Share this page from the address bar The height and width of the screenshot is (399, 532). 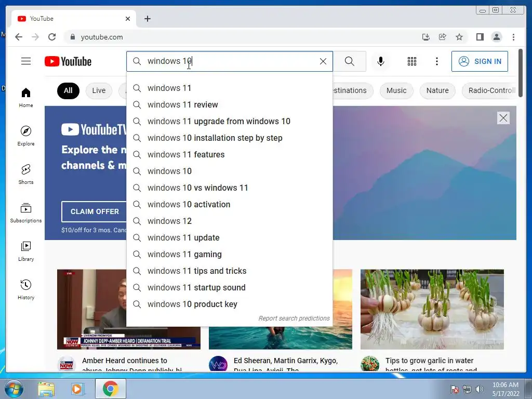click(x=443, y=37)
